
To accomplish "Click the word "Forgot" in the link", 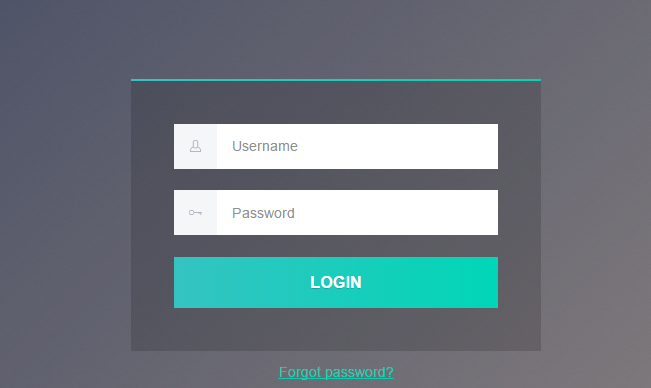I will [300, 372].
